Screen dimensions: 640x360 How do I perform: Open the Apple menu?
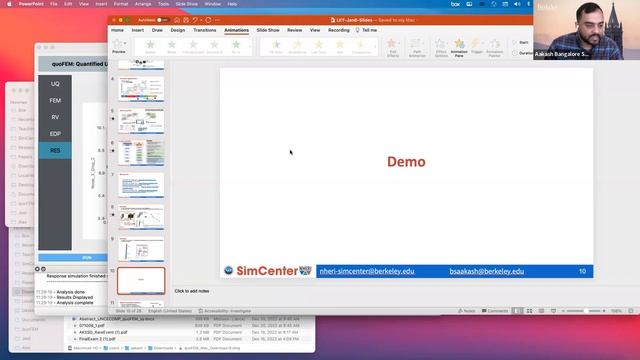9,4
